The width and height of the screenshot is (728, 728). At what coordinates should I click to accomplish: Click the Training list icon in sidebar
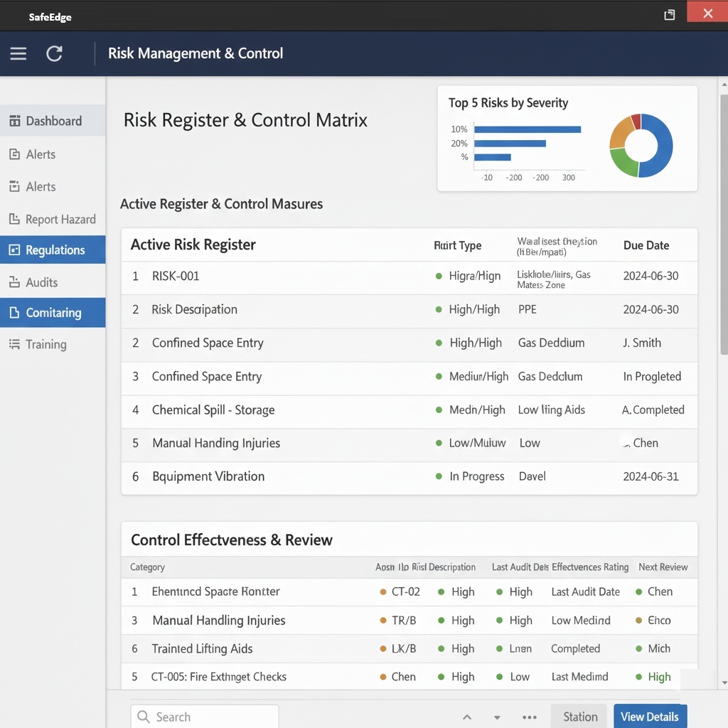pyautogui.click(x=14, y=345)
